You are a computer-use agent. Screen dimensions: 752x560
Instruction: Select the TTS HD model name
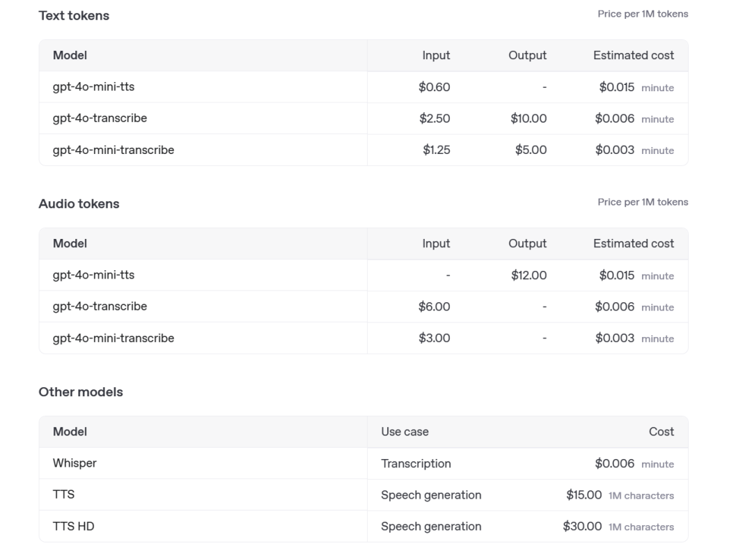pos(73,526)
